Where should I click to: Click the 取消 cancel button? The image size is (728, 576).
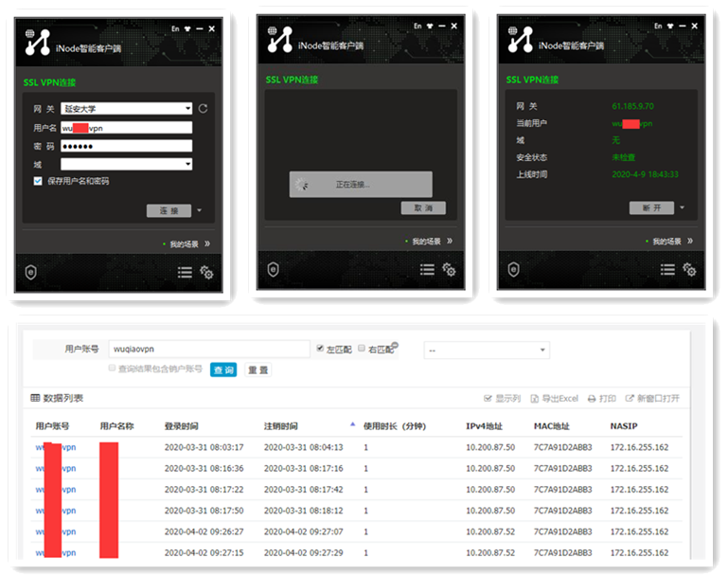423,208
